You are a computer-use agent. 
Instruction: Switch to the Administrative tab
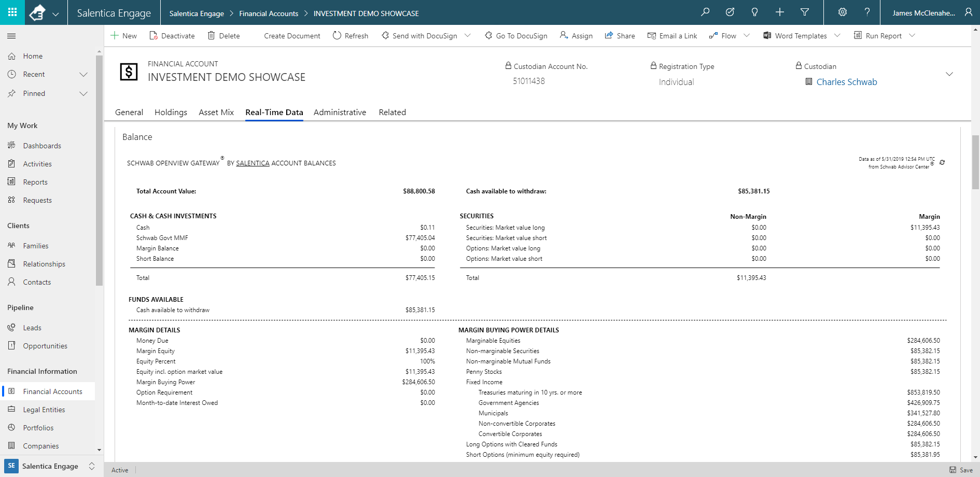(x=340, y=113)
